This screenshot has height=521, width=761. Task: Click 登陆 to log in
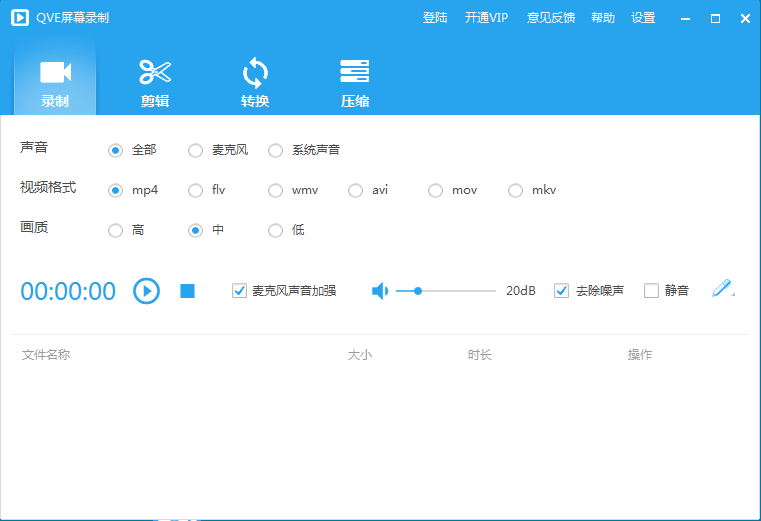[x=435, y=18]
